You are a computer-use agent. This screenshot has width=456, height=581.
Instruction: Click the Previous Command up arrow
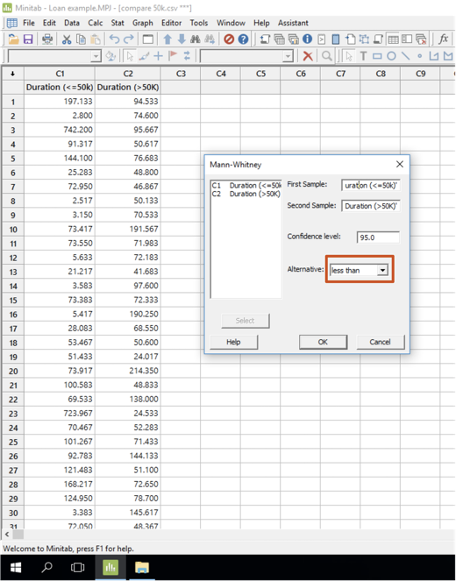pyautogui.click(x=167, y=39)
